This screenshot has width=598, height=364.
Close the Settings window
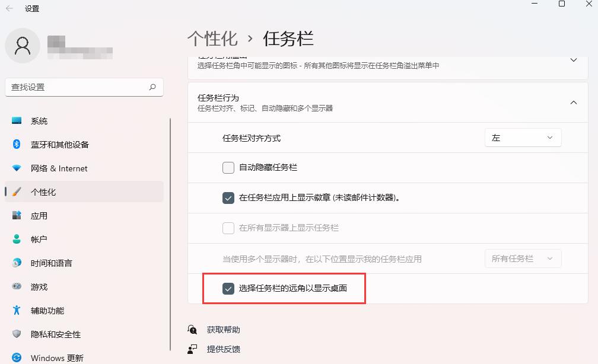pos(589,4)
